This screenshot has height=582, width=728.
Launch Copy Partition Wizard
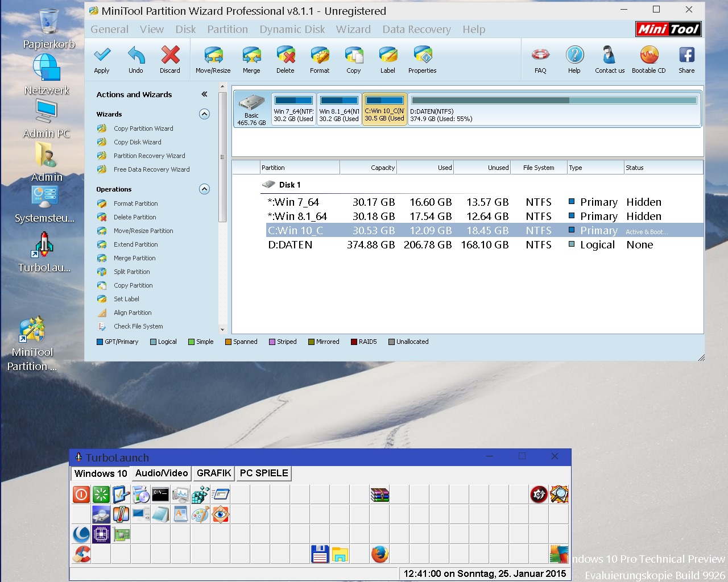[x=143, y=128]
